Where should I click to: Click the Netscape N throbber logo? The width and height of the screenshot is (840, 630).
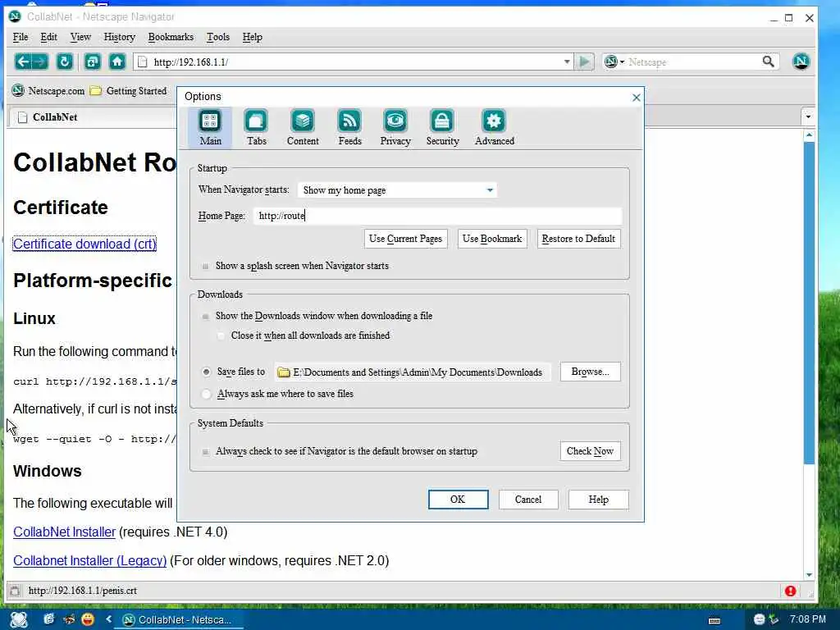(x=801, y=62)
